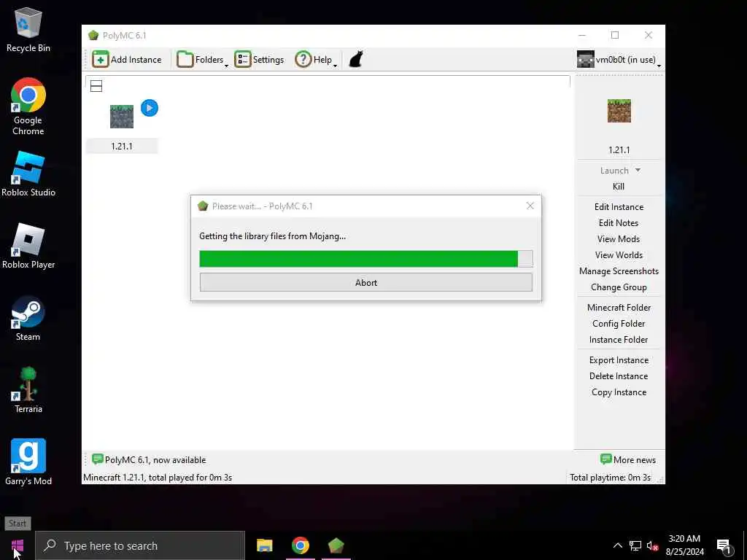The width and height of the screenshot is (747, 560).
Task: Open the Minecraft Folder
Action: pos(619,308)
